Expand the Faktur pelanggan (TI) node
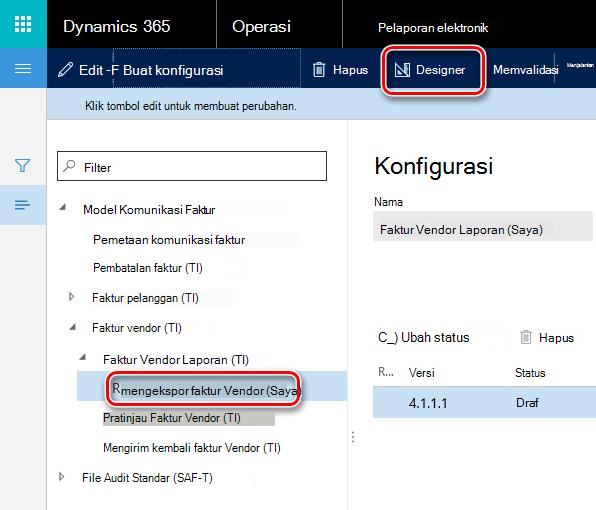The width and height of the screenshot is (596, 510). pyautogui.click(x=71, y=296)
